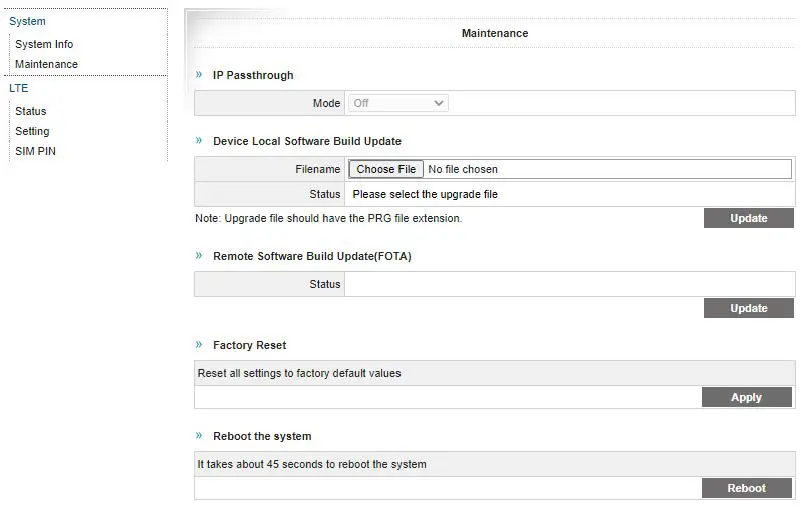Viewport: 801px width, 512px height.
Task: Click the arrow icon beside Device Local Software Build Update
Action: (199, 141)
